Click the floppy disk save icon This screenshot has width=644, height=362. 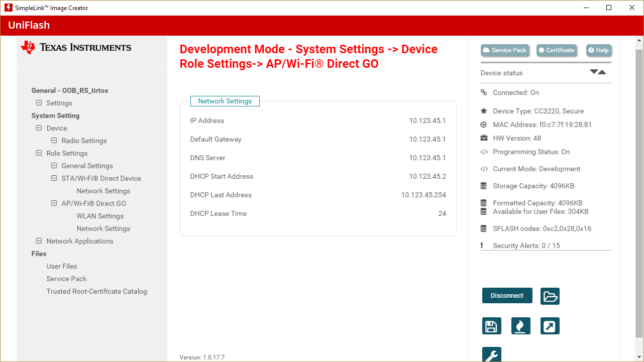(x=491, y=326)
